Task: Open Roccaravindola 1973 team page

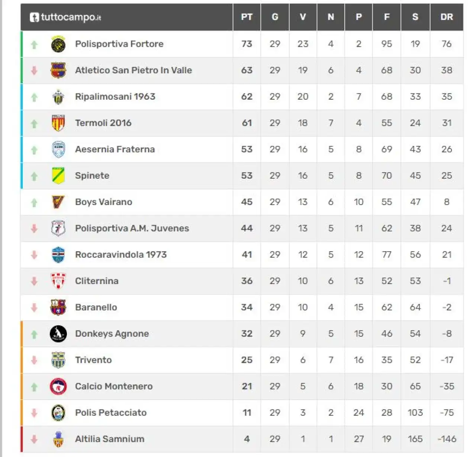Action: click(x=121, y=255)
